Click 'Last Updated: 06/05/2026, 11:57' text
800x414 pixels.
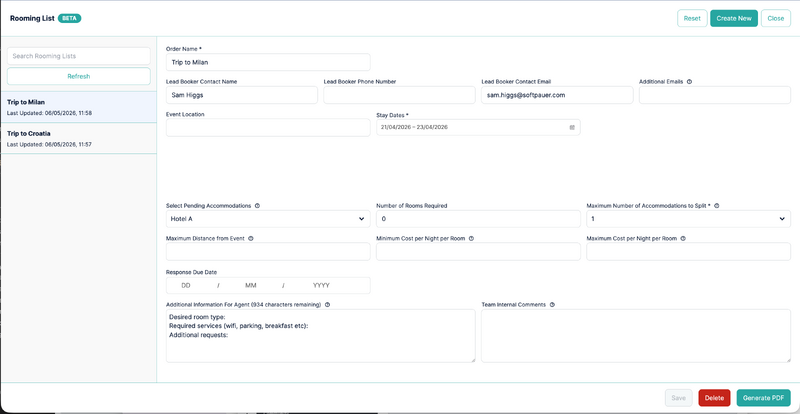pyautogui.click(x=49, y=144)
